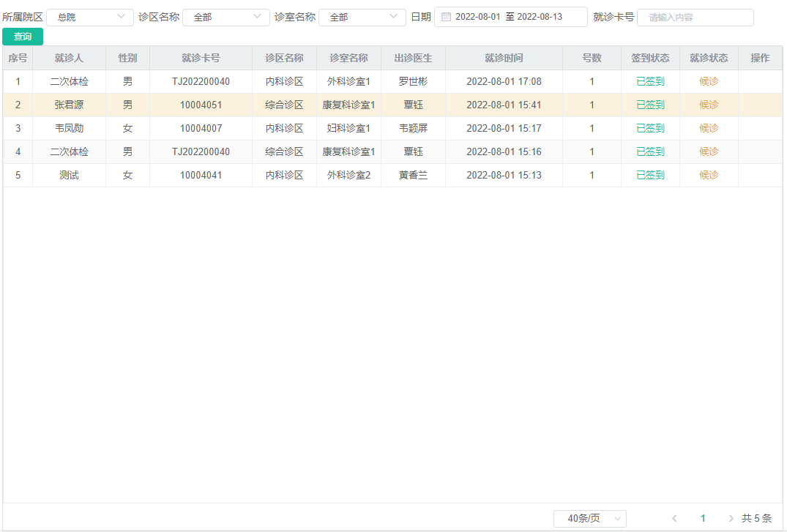Click the 号数 column header
787x532 pixels.
[592, 59]
